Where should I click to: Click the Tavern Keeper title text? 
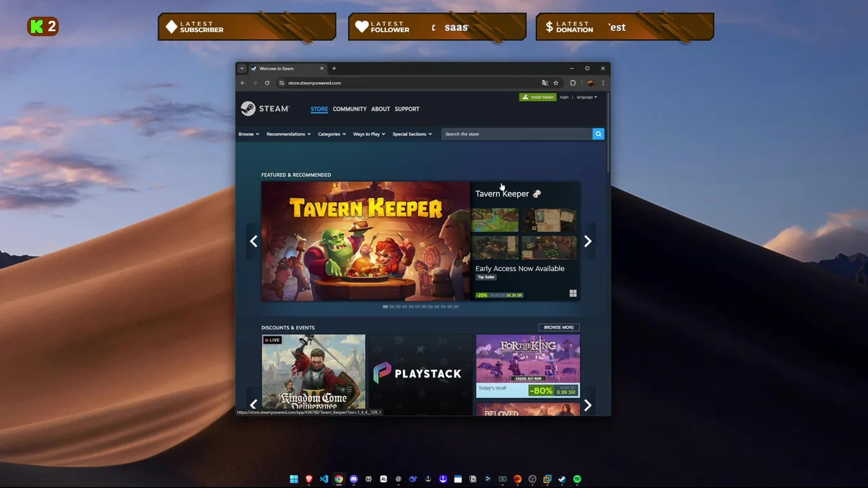point(502,194)
